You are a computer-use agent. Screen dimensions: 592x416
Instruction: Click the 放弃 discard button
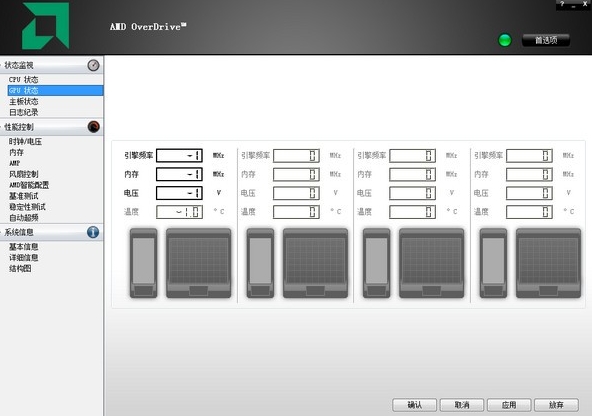point(556,405)
